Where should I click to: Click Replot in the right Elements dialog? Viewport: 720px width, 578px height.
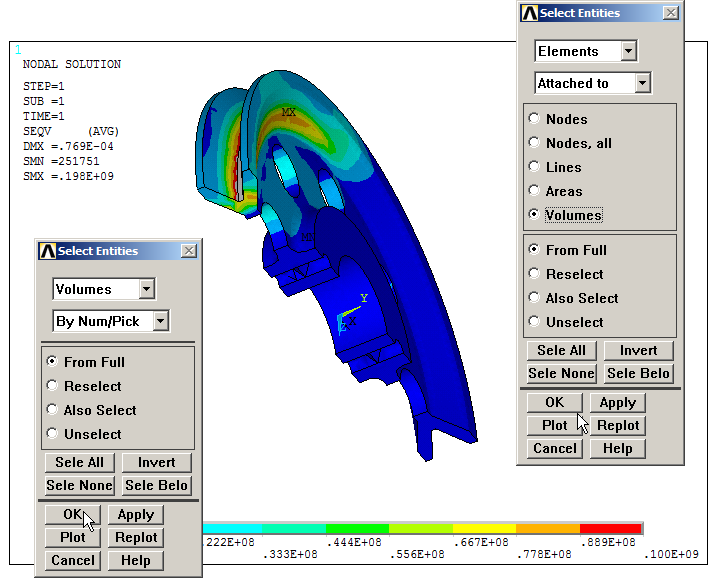click(x=618, y=425)
